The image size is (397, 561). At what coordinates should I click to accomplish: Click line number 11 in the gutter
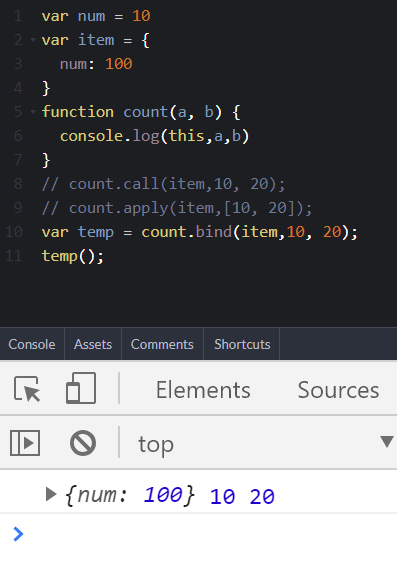click(x=14, y=256)
